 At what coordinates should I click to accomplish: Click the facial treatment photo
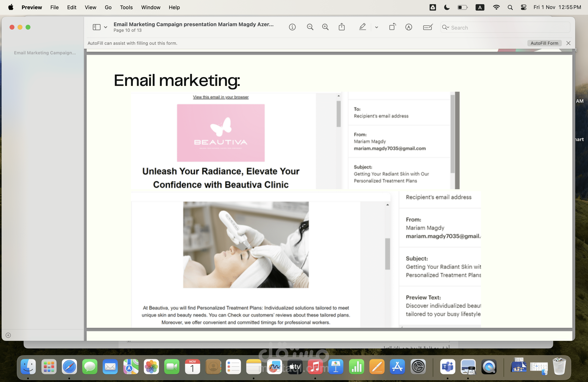(x=246, y=245)
